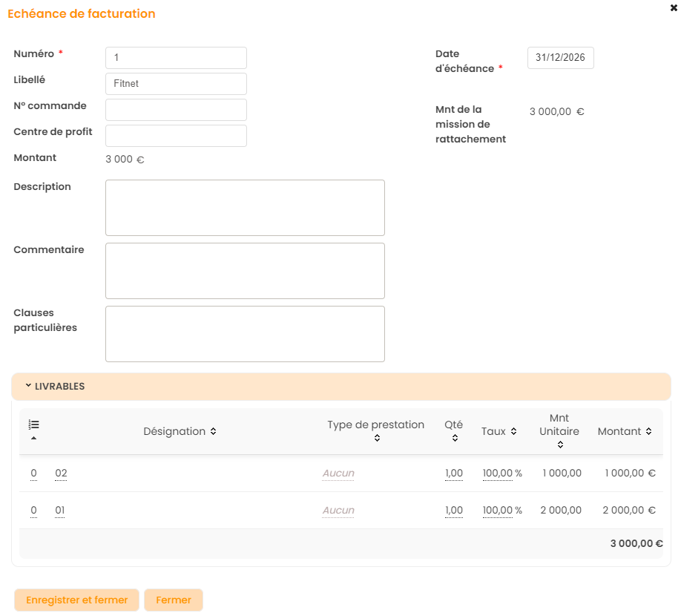
Task: Focus the Libellé field containing Fitnet
Action: tap(176, 84)
